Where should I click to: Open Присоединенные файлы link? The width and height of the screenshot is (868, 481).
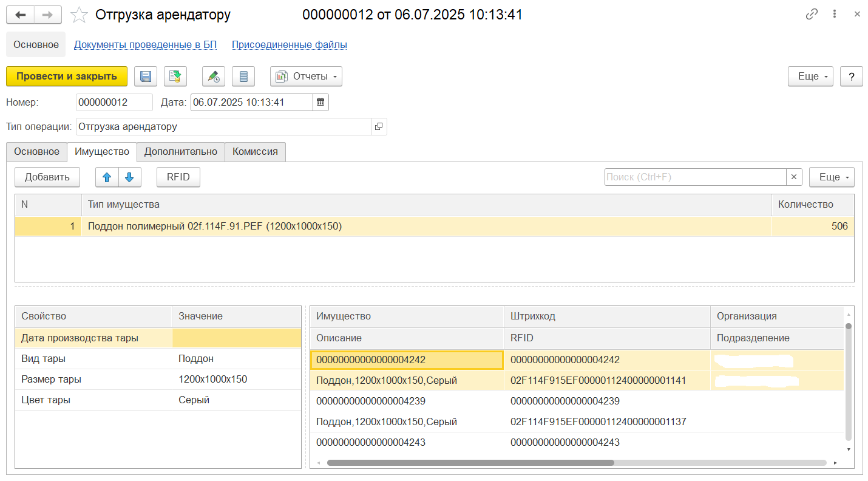[289, 44]
